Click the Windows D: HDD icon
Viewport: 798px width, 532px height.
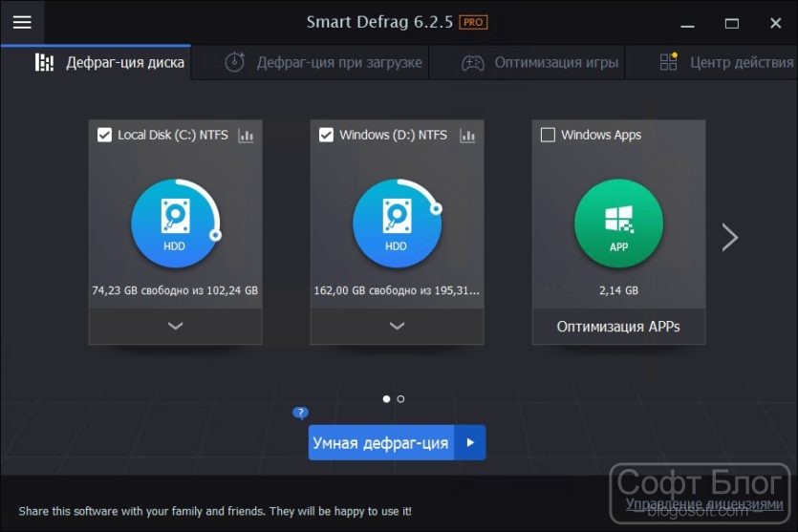(397, 223)
